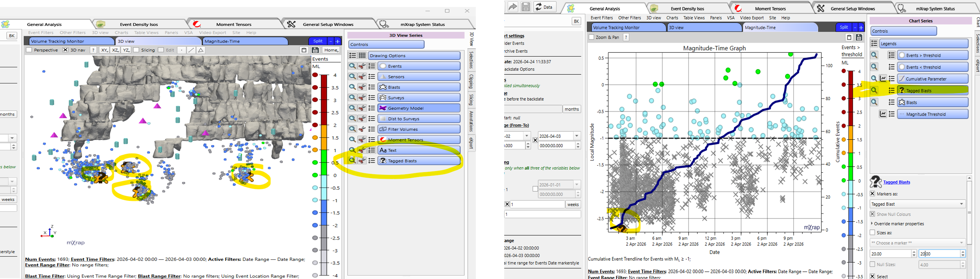
Task: Click the question mark beside Zoom & Pan
Action: [x=626, y=37]
